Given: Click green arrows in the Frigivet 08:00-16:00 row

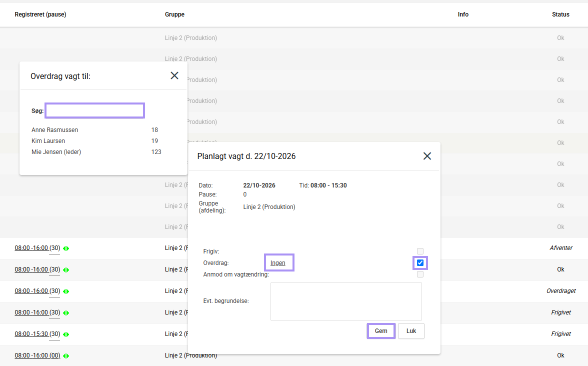Looking at the screenshot, I should [x=66, y=313].
